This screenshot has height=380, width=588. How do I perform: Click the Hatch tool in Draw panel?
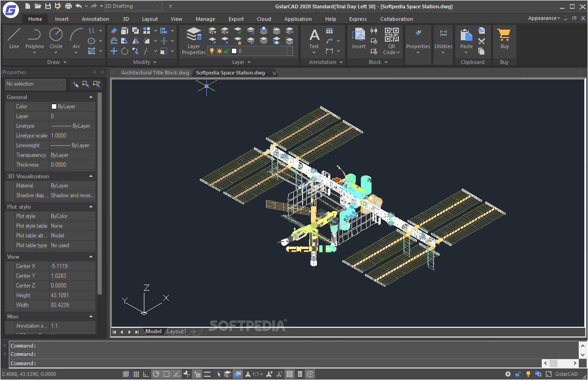pos(92,51)
